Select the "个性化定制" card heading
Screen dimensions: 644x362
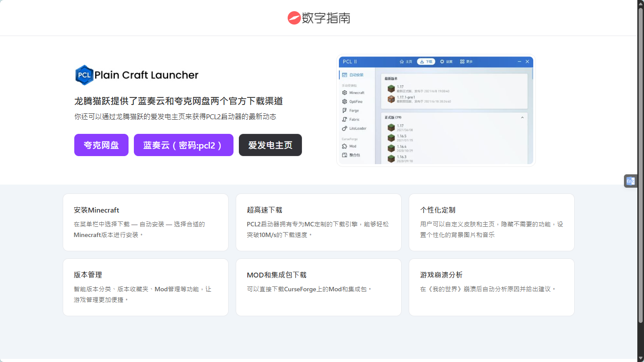[438, 210]
